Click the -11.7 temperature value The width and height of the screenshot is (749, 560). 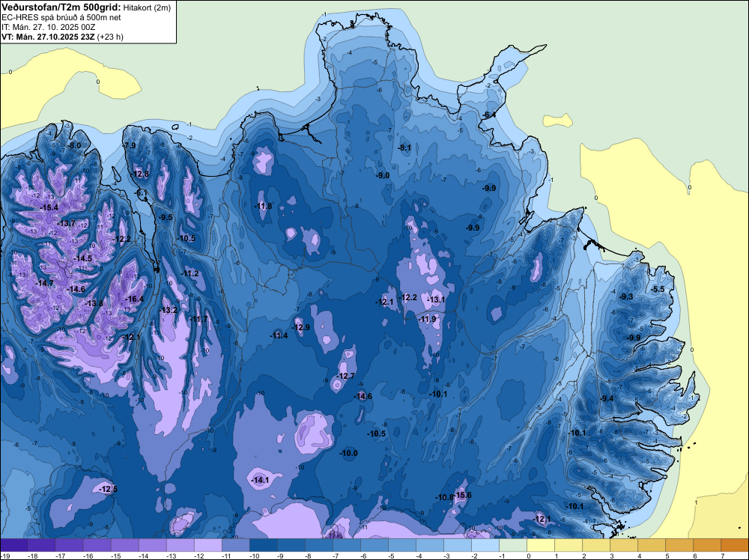click(x=198, y=319)
